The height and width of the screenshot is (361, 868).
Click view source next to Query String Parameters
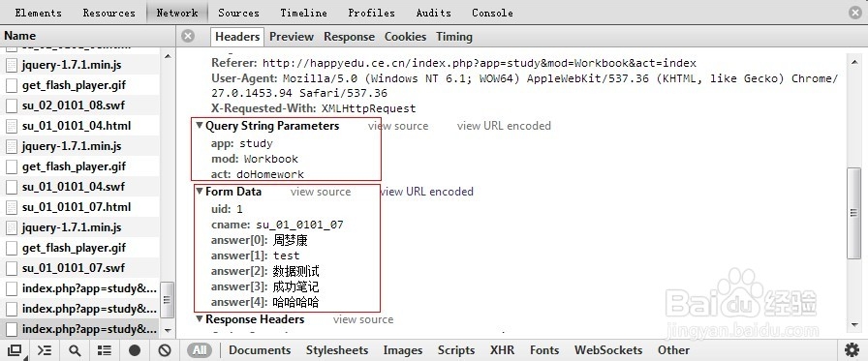[398, 126]
